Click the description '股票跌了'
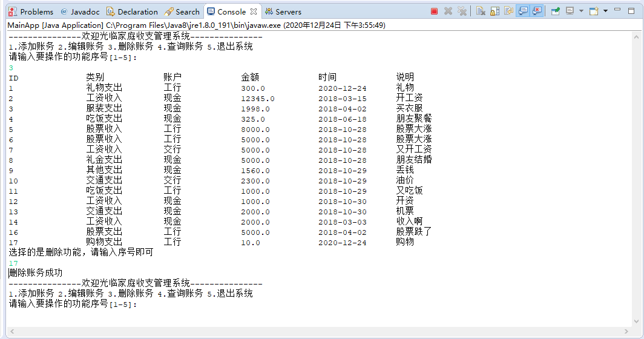 point(414,231)
